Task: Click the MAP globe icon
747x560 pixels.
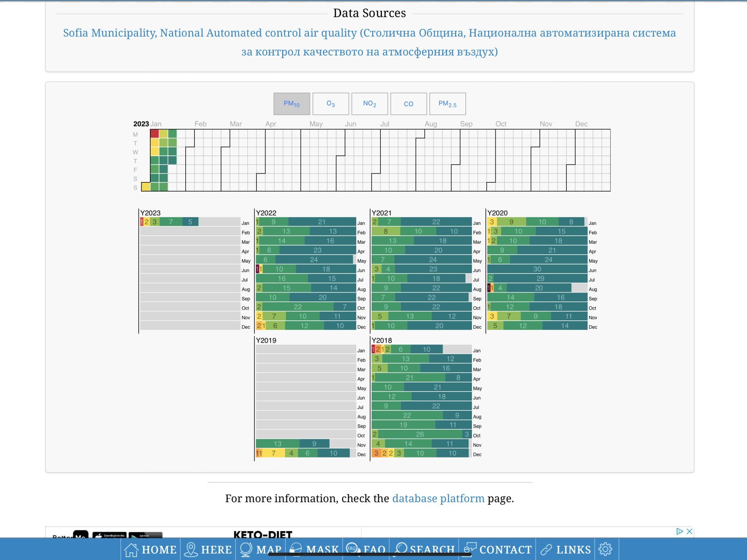Action: (x=246, y=549)
